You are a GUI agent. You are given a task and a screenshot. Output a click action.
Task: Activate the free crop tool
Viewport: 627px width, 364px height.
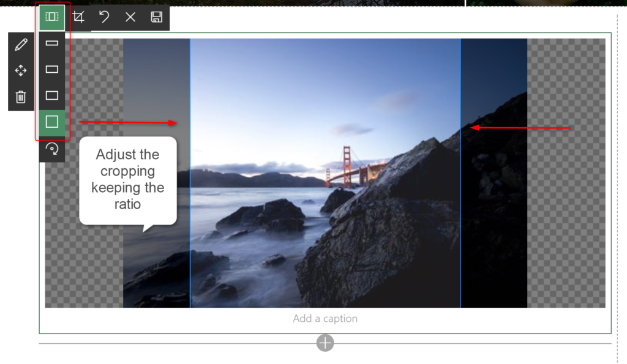pyautogui.click(x=78, y=17)
